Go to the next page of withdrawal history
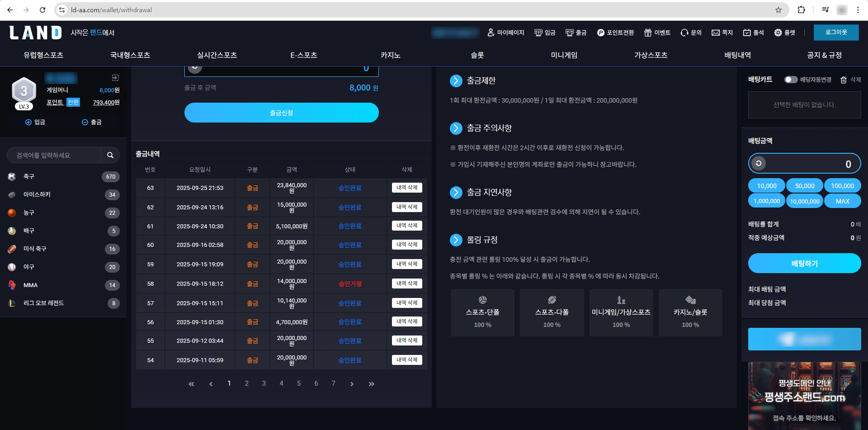 [x=352, y=384]
